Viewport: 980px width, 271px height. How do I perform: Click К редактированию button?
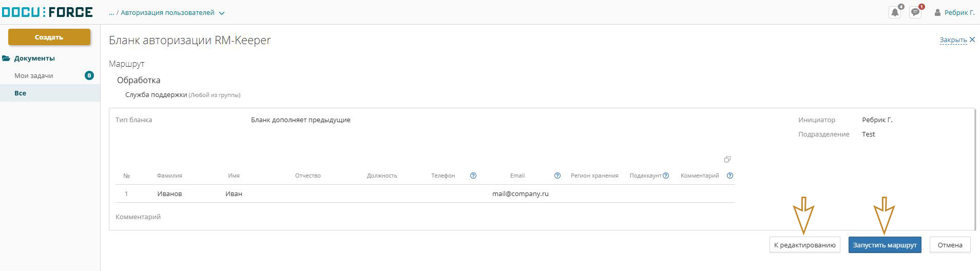click(x=804, y=245)
